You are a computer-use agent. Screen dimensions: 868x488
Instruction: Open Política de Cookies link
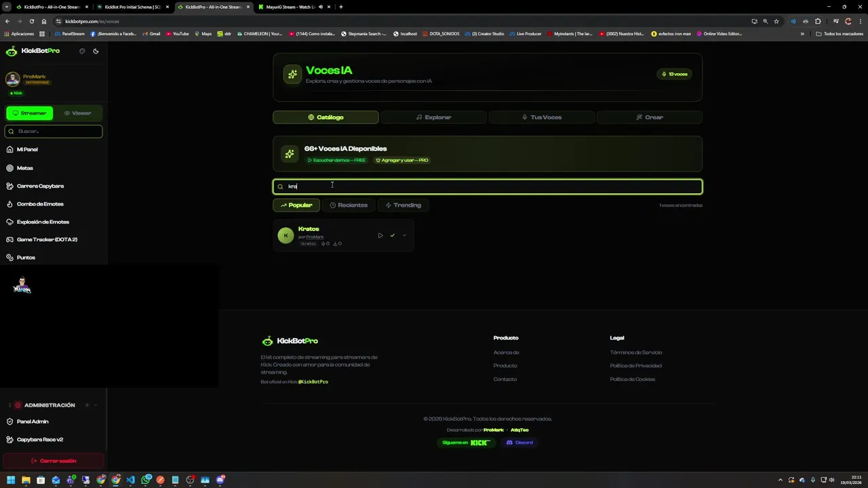(633, 380)
